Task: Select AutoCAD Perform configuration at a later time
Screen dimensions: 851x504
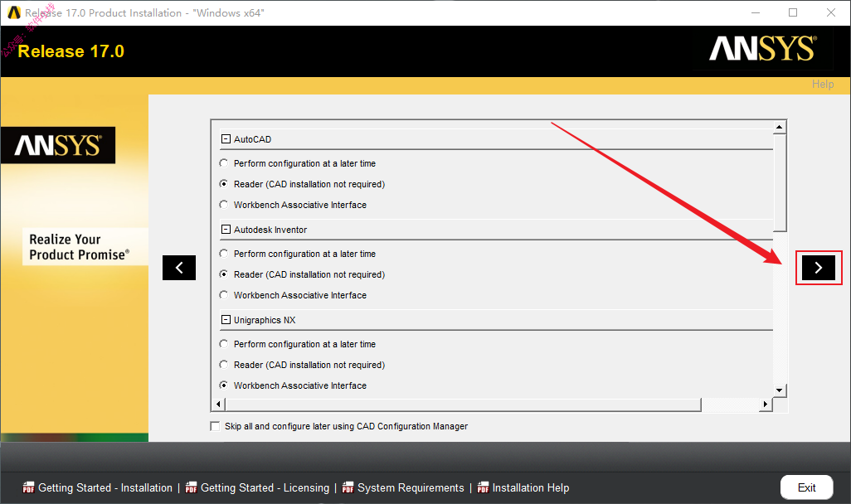Action: [224, 163]
